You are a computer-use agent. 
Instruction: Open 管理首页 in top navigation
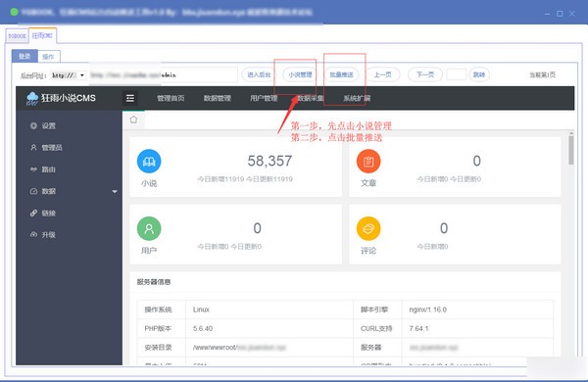pos(171,98)
